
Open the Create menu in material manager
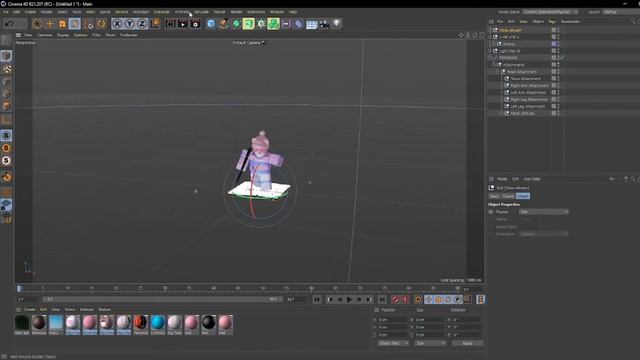29,309
